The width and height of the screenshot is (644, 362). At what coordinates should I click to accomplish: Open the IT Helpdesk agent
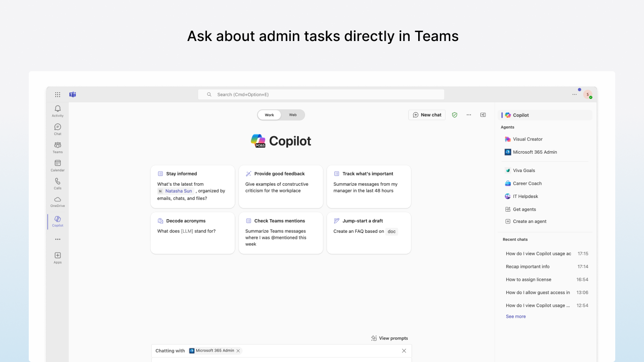click(521, 197)
